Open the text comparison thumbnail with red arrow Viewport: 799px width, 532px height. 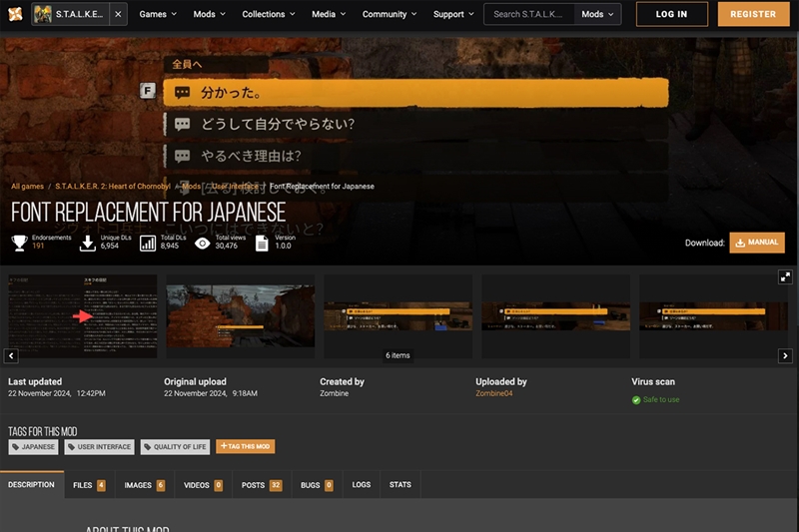point(83,316)
